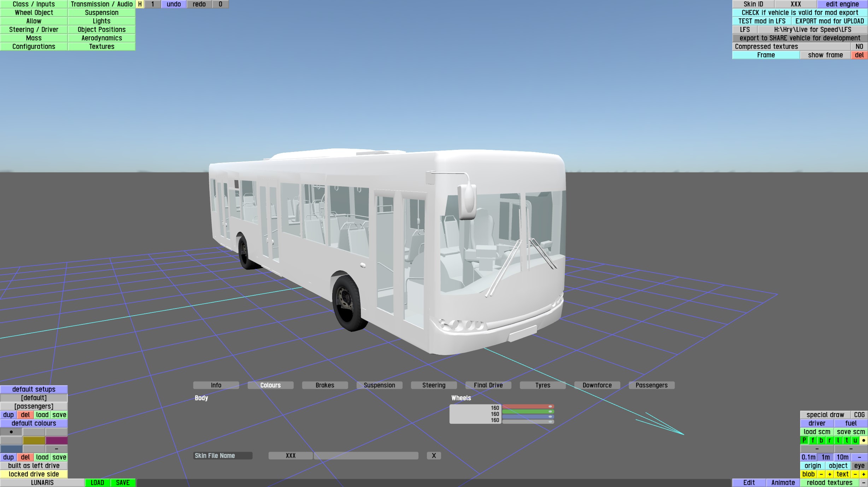
Task: Select the f front view button
Action: click(813, 440)
